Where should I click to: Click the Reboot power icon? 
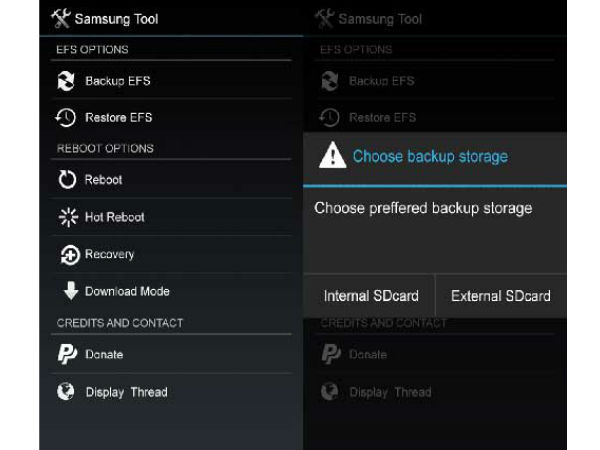(x=67, y=180)
